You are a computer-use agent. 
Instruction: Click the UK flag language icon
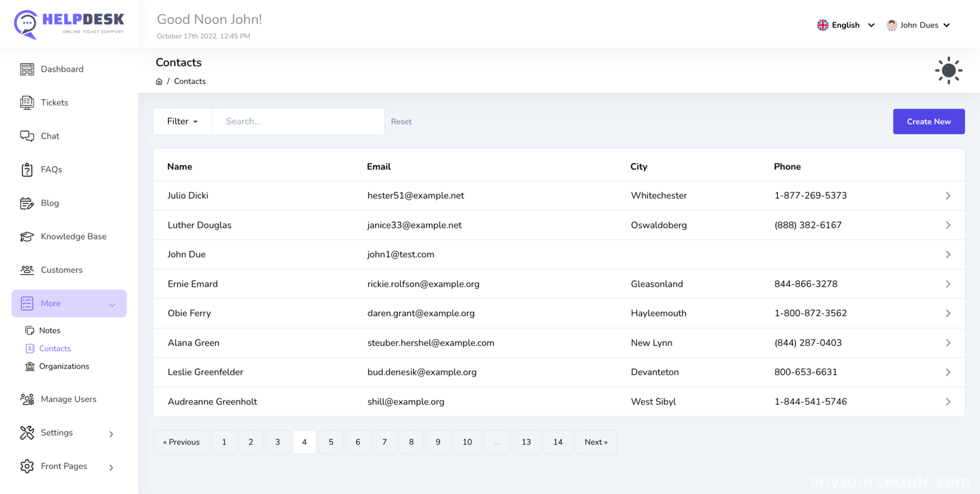click(823, 25)
